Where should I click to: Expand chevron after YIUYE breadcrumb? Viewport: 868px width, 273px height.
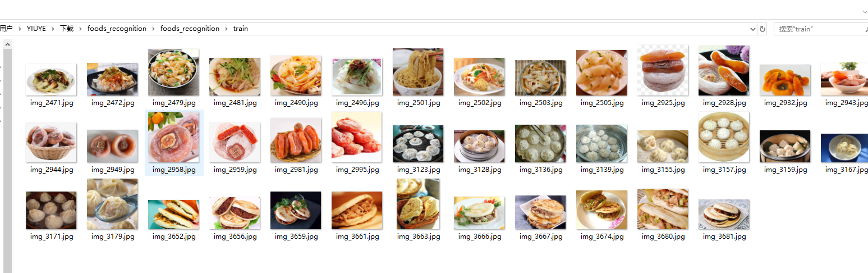pos(53,29)
